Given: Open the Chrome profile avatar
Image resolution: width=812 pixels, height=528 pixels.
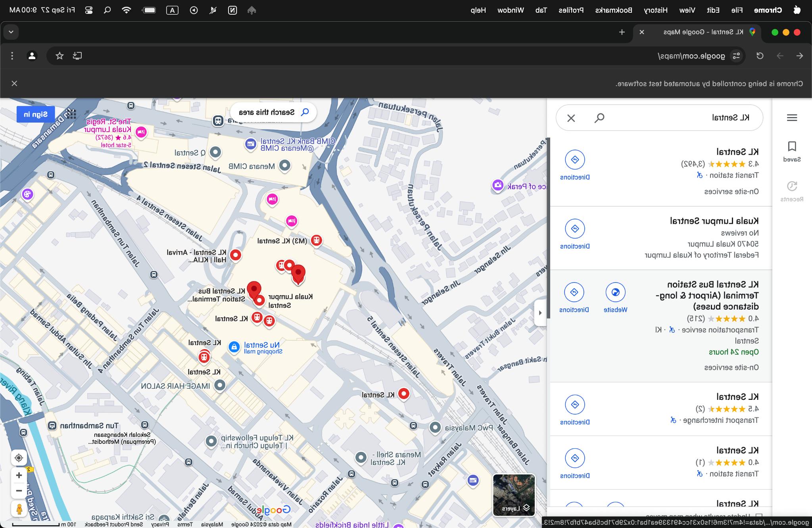Looking at the screenshot, I should (32, 56).
